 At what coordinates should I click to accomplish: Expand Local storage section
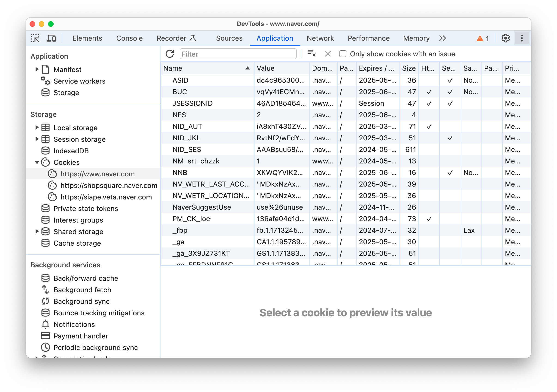(x=37, y=128)
